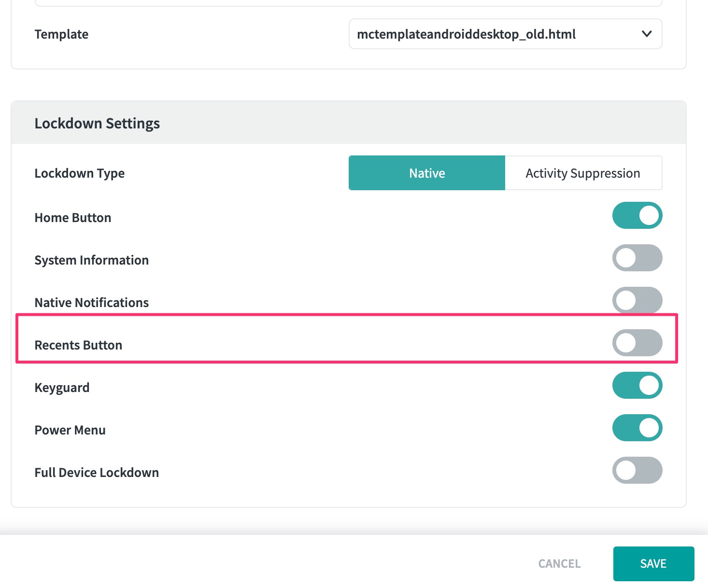The width and height of the screenshot is (708, 588).
Task: Click the Full Device Lockdown label
Action: point(97,473)
